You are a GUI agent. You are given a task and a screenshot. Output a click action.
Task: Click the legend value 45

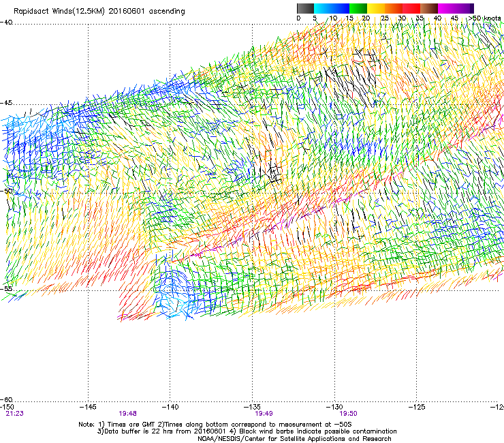coord(454,18)
